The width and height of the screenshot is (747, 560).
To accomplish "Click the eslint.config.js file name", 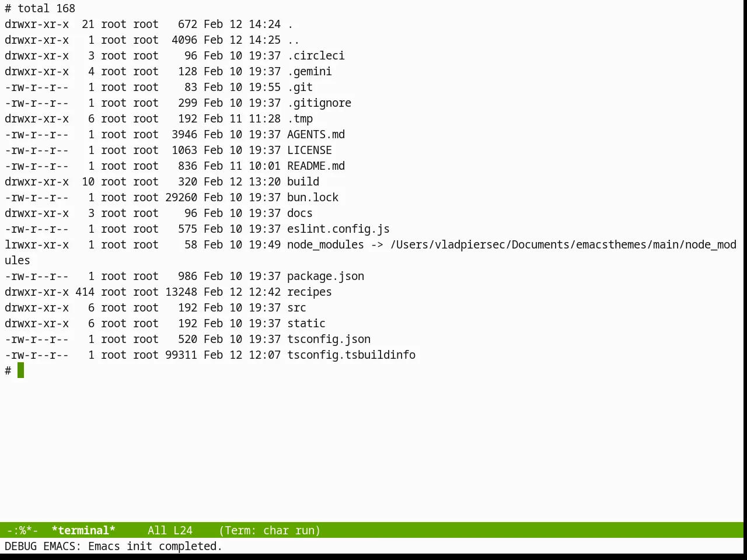I will (x=338, y=229).
